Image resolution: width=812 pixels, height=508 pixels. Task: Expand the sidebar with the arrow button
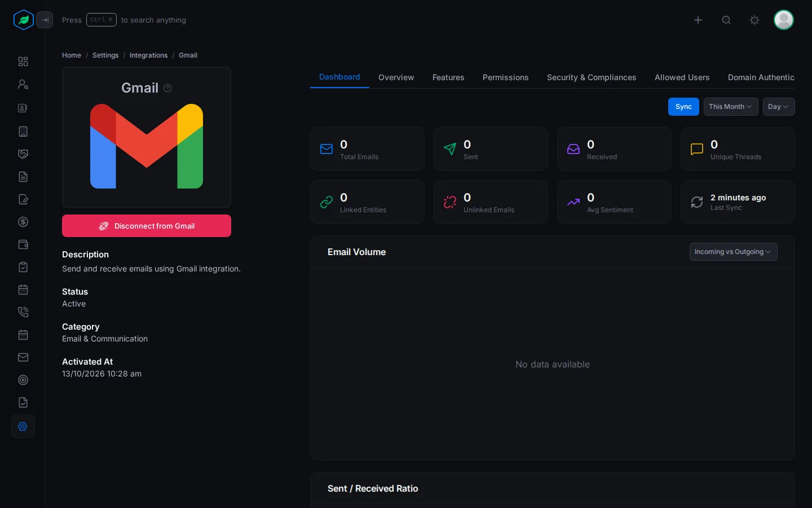[45, 20]
